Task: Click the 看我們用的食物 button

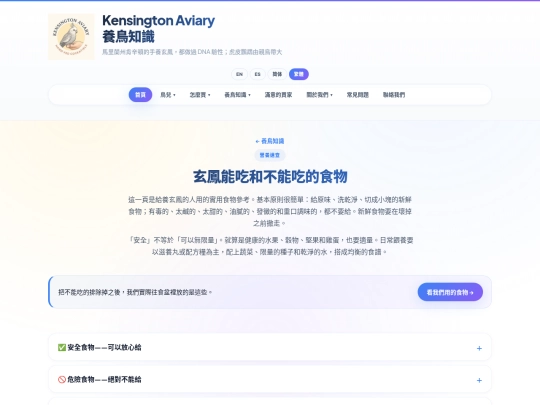Action: tap(450, 292)
